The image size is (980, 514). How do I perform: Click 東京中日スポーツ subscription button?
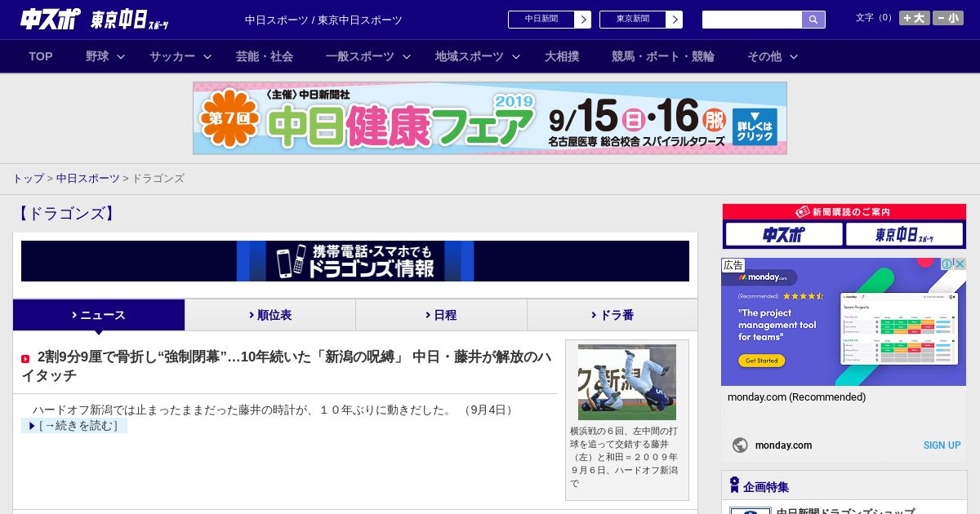click(x=904, y=235)
